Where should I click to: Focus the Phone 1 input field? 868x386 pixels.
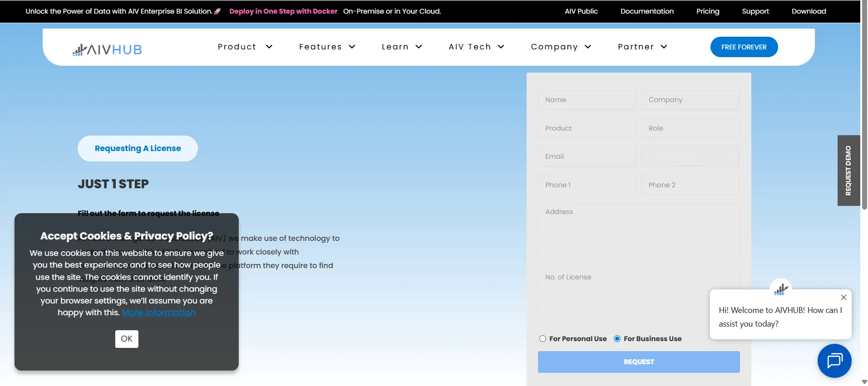[x=587, y=185]
